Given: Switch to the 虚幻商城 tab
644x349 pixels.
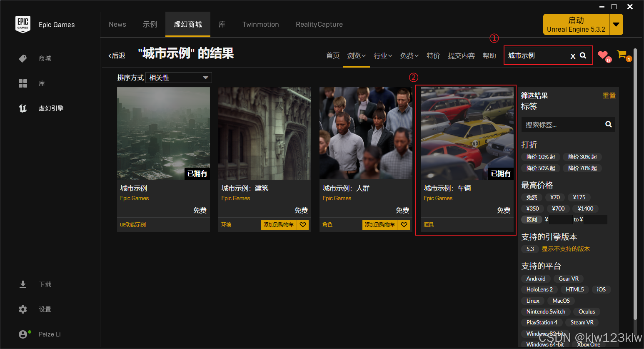Looking at the screenshot, I should click(x=188, y=25).
